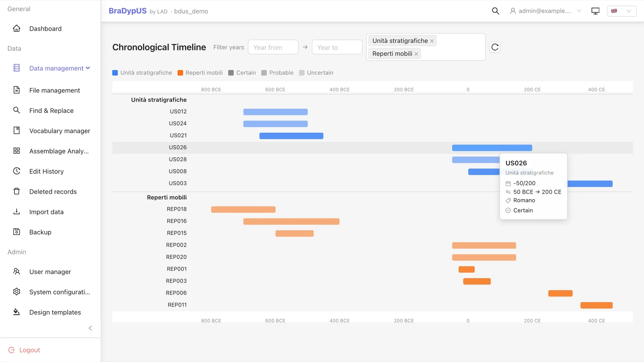
Task: Click the Import data download icon
Action: (x=16, y=212)
